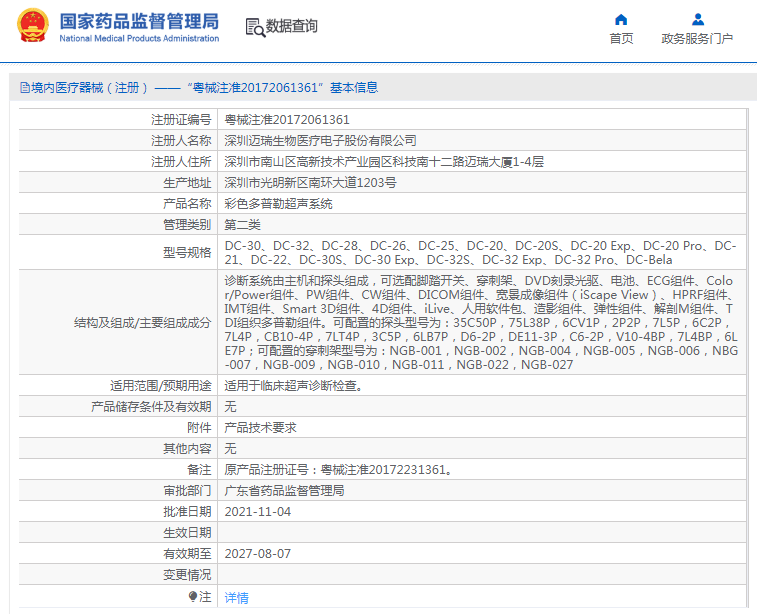Go to 首页 text link

point(621,39)
